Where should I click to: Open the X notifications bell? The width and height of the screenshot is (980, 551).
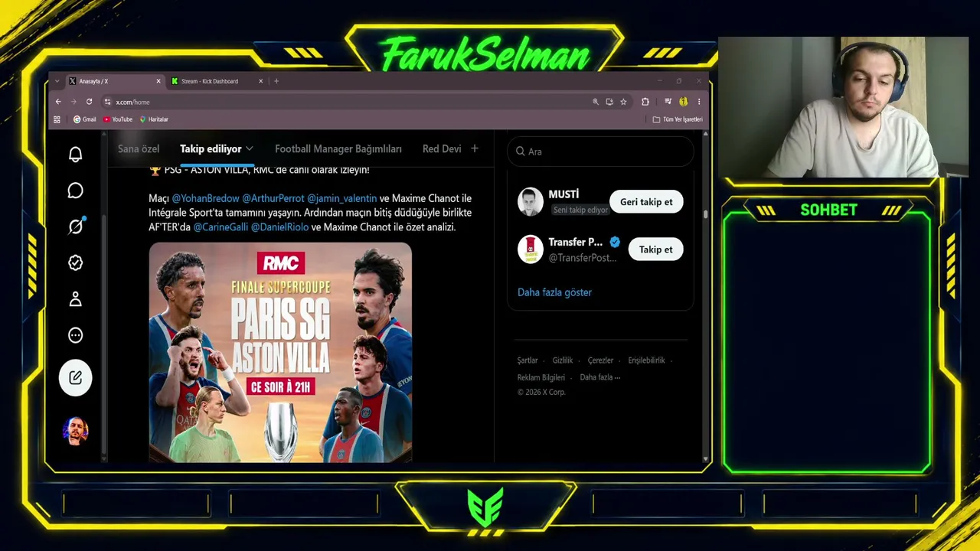click(x=75, y=155)
